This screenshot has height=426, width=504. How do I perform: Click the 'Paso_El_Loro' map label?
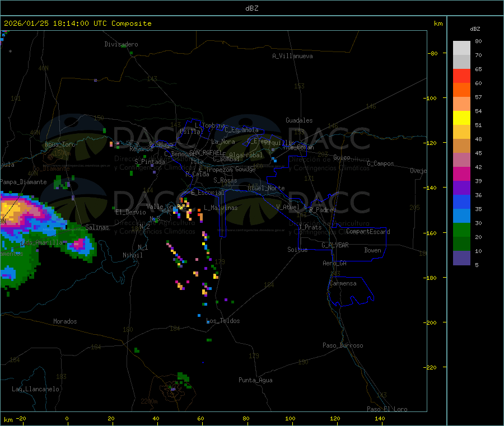click(387, 409)
